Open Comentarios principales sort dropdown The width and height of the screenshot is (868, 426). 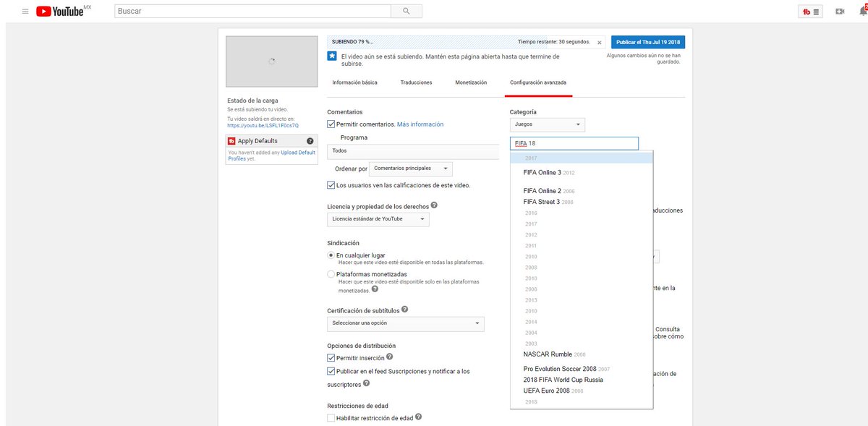(x=411, y=169)
